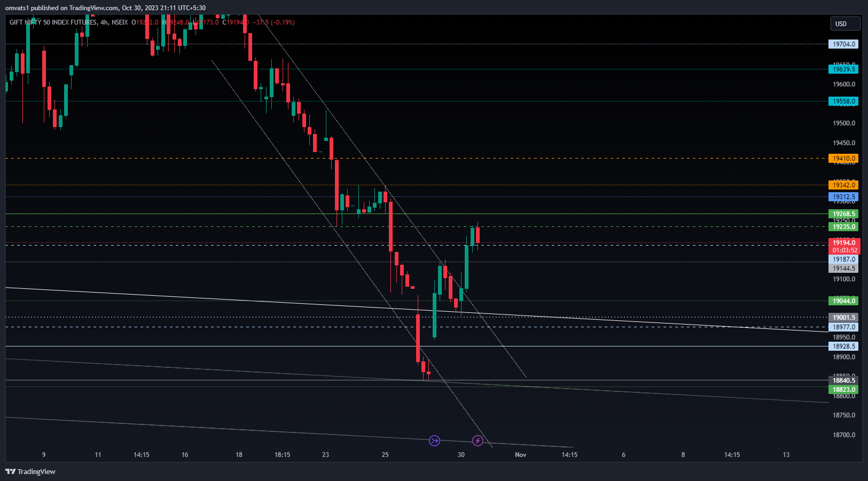Click the 18900.0 axis value
The width and height of the screenshot is (868, 481).
click(844, 357)
